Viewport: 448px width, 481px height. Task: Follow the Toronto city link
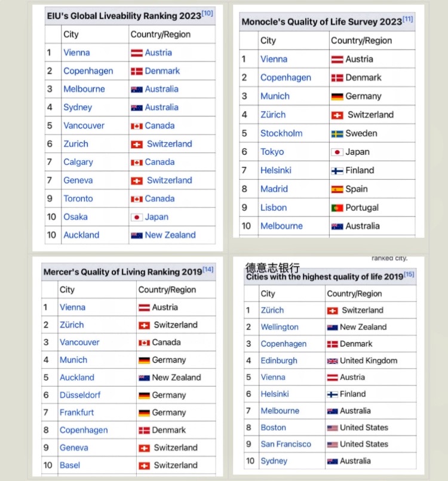pyautogui.click(x=78, y=198)
